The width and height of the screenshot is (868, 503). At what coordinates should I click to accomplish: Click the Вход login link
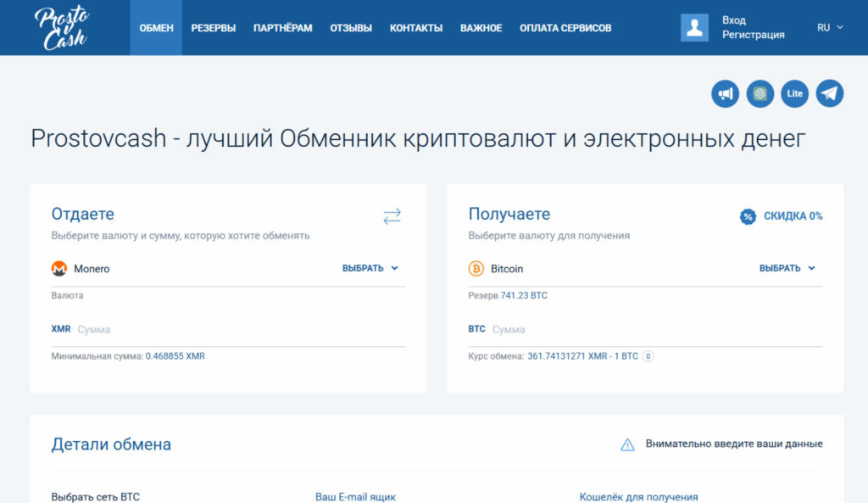pyautogui.click(x=734, y=20)
